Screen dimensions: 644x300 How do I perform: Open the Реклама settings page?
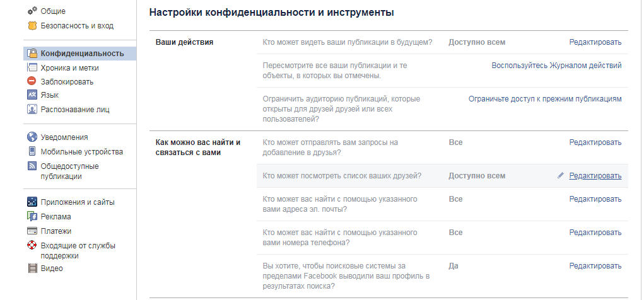click(x=56, y=216)
